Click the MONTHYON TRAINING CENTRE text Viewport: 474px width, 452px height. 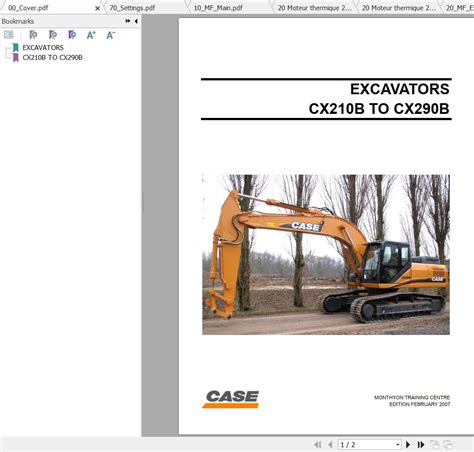(412, 397)
